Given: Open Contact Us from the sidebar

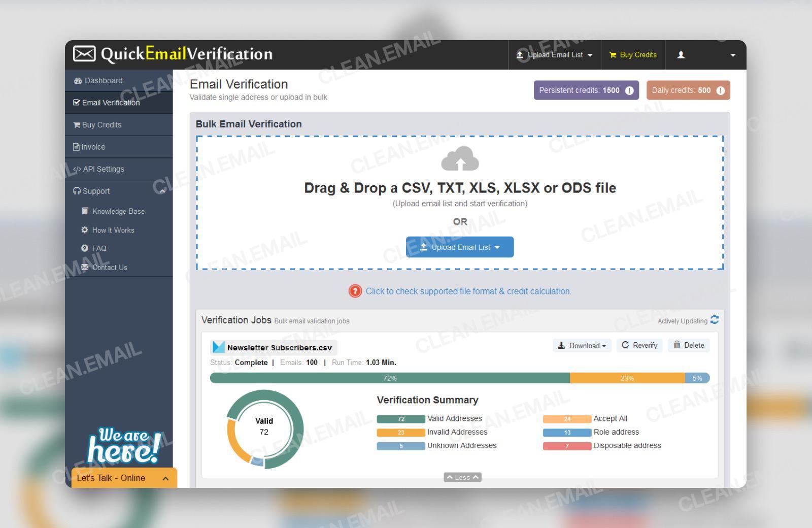Looking at the screenshot, I should [109, 267].
